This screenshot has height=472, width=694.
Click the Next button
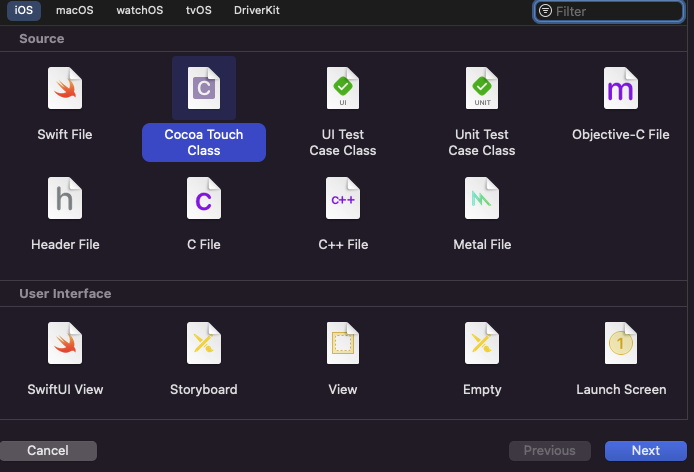tap(646, 451)
